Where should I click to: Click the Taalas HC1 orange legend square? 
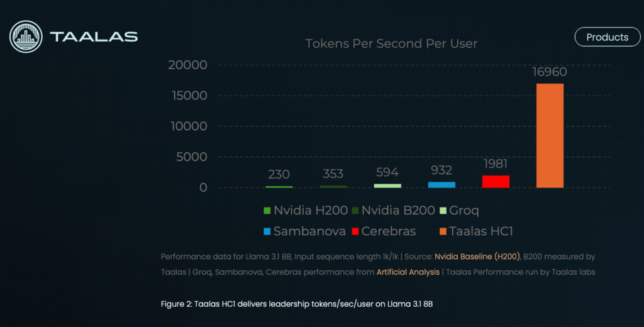[443, 231]
